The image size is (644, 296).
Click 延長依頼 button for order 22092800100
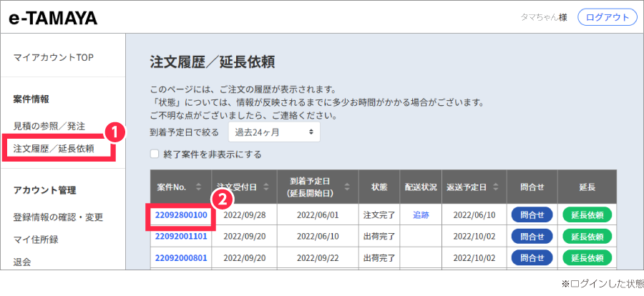click(587, 214)
